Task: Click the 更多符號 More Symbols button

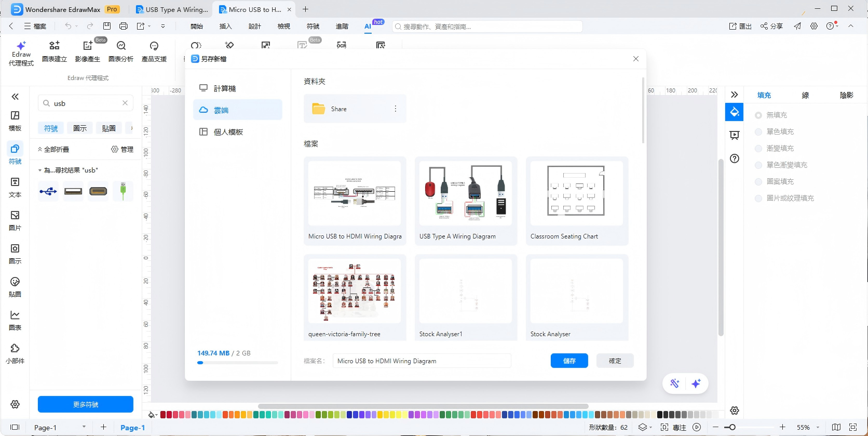Action: click(86, 404)
